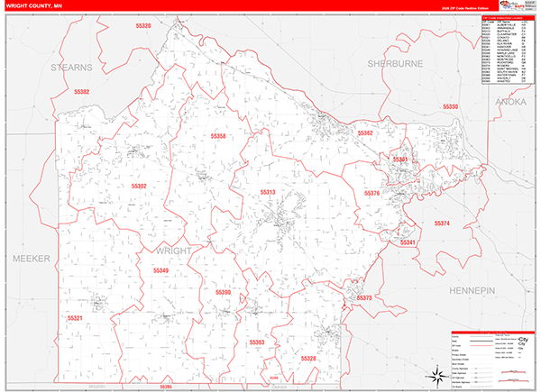Screen dimensions: 541x392
Task: Click ZIP code label 55382
Action: coord(82,92)
